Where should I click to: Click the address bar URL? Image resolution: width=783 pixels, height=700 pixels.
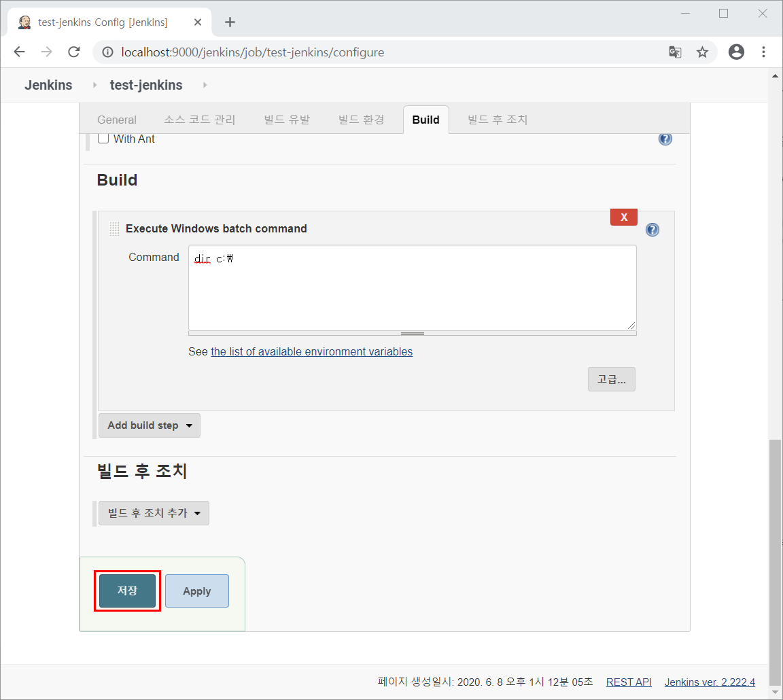click(x=253, y=52)
